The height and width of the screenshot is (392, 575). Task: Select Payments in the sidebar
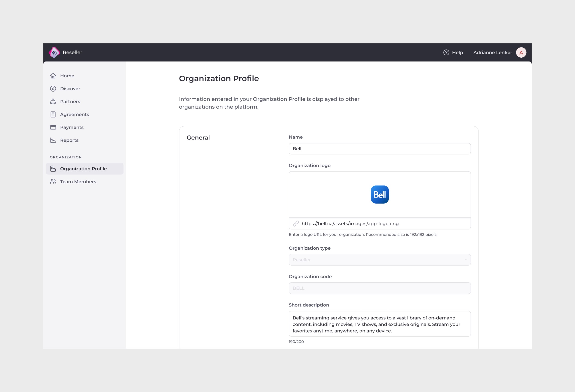(85, 127)
